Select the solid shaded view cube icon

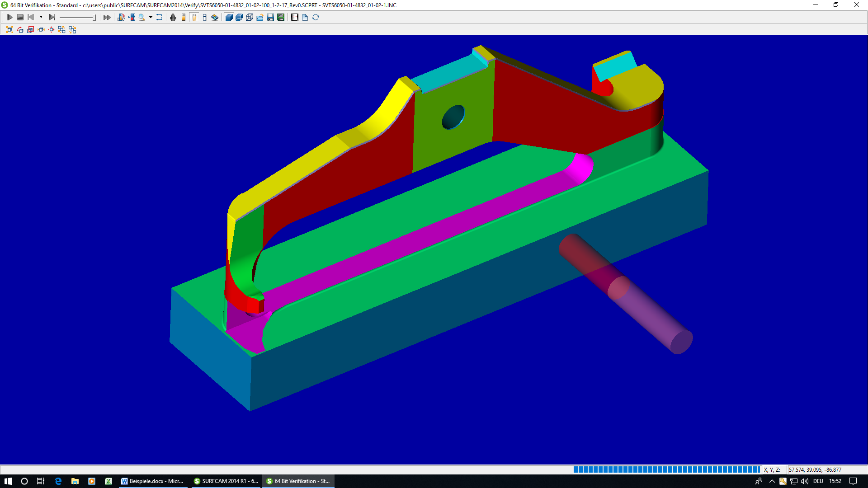(229, 17)
